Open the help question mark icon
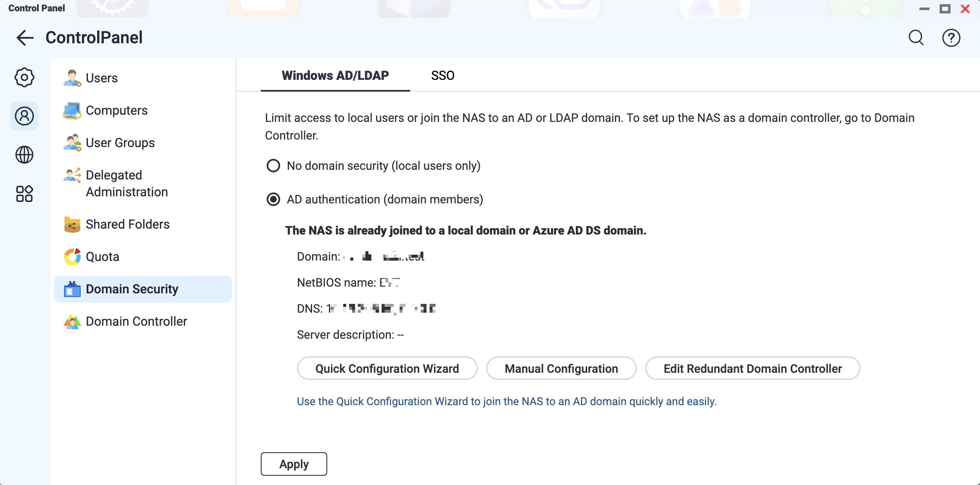This screenshot has width=980, height=485. point(951,38)
